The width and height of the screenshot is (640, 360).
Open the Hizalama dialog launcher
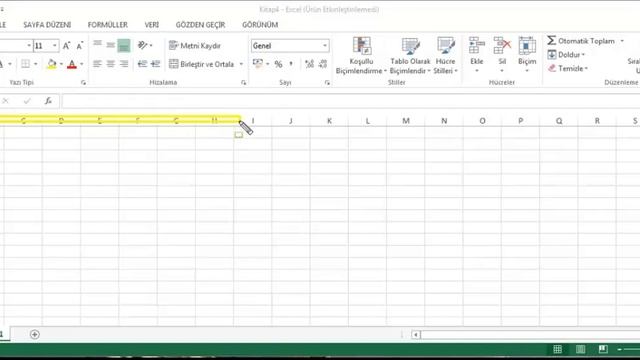tap(244, 82)
